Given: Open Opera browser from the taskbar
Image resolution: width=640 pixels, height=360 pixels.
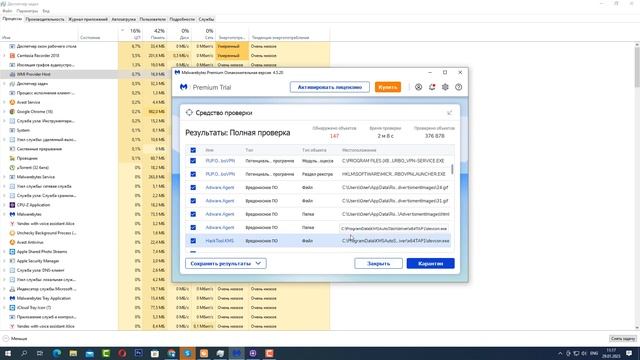Looking at the screenshot, I should pos(122,353).
